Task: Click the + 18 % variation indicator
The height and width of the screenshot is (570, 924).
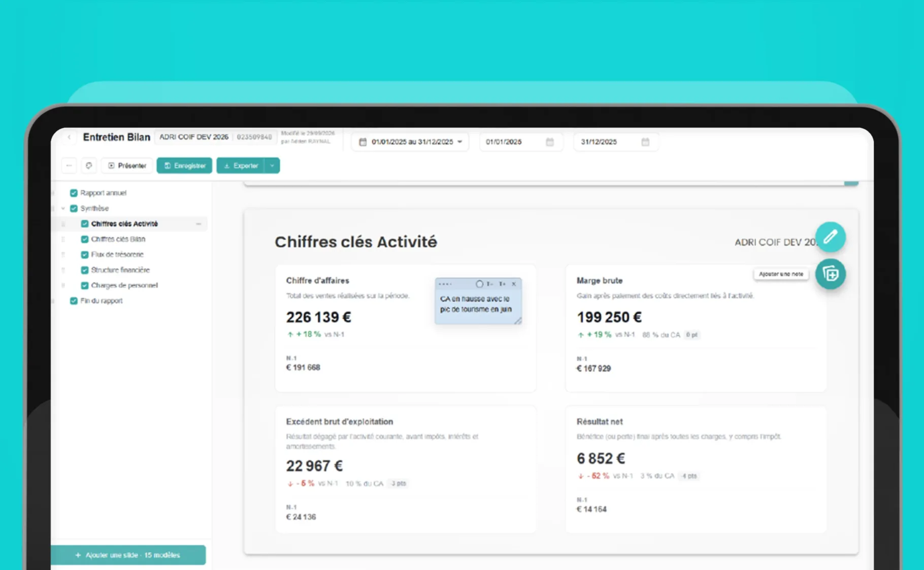Action: tap(304, 334)
